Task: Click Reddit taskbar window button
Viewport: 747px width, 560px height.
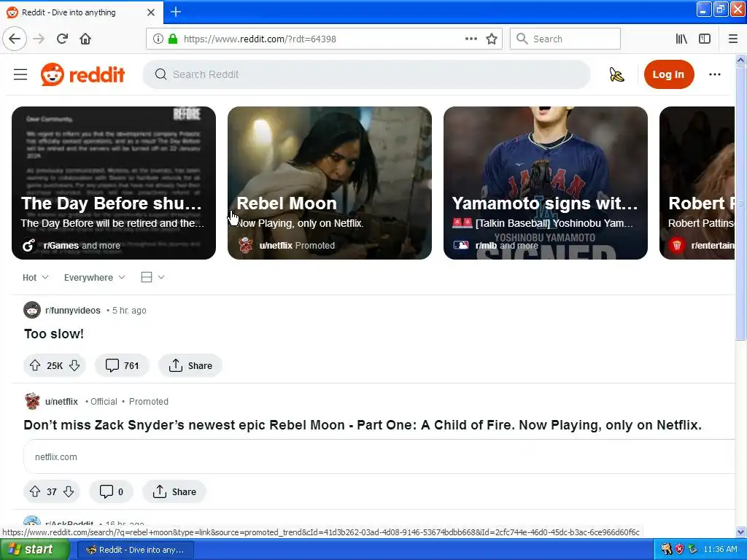Action: pos(135,550)
